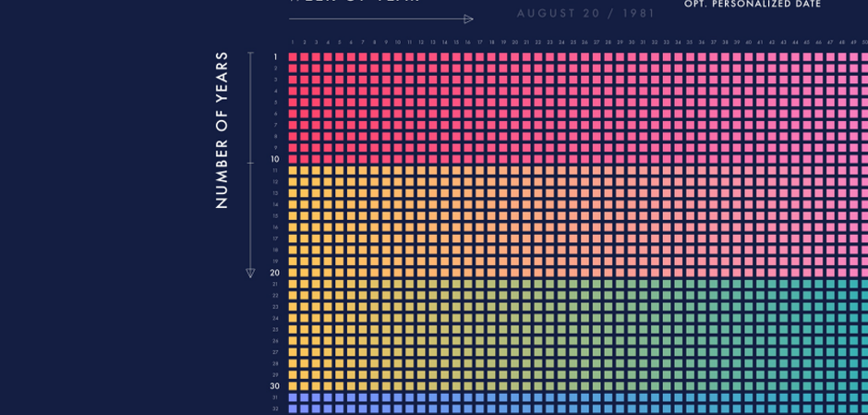This screenshot has width=868, height=415.
Task: Pick the week 10 square in year 1
Action: coord(398,56)
